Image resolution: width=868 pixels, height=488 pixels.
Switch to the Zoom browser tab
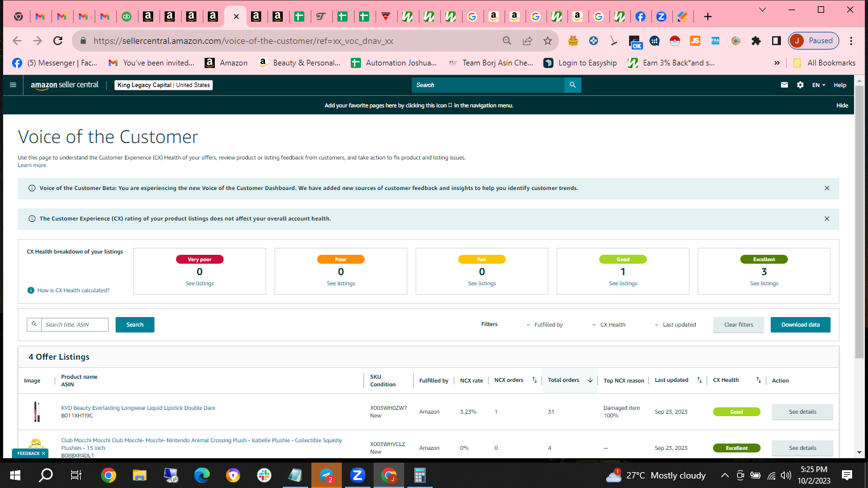click(x=661, y=17)
